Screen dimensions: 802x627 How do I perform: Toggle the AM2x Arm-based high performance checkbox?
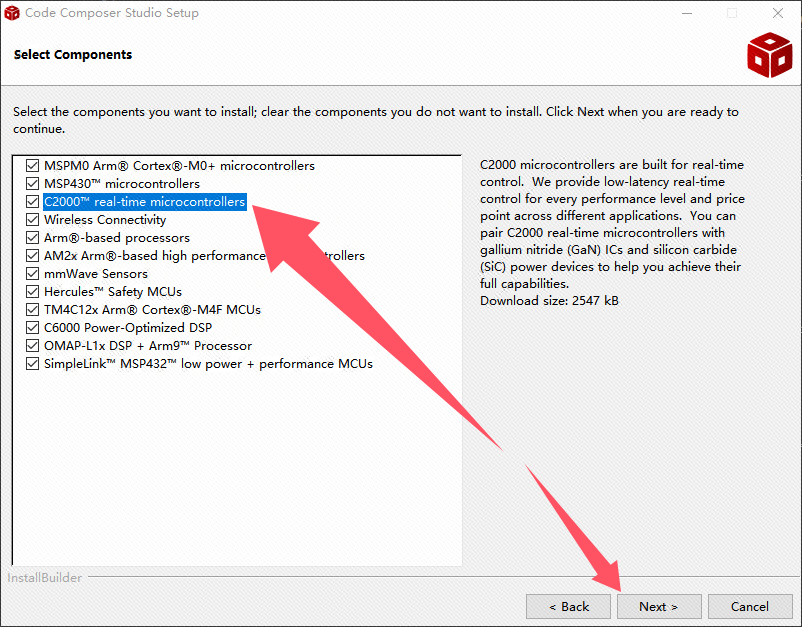click(32, 256)
